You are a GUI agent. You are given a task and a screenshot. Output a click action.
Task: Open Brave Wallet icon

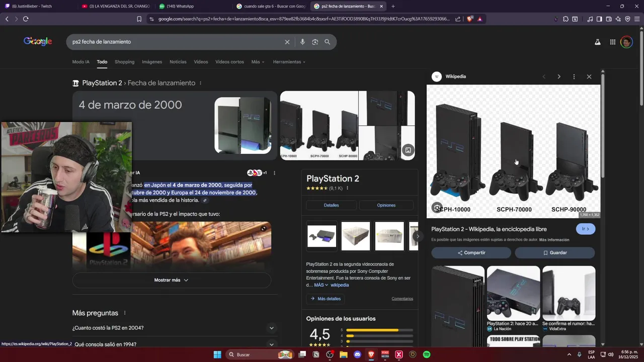609,19
